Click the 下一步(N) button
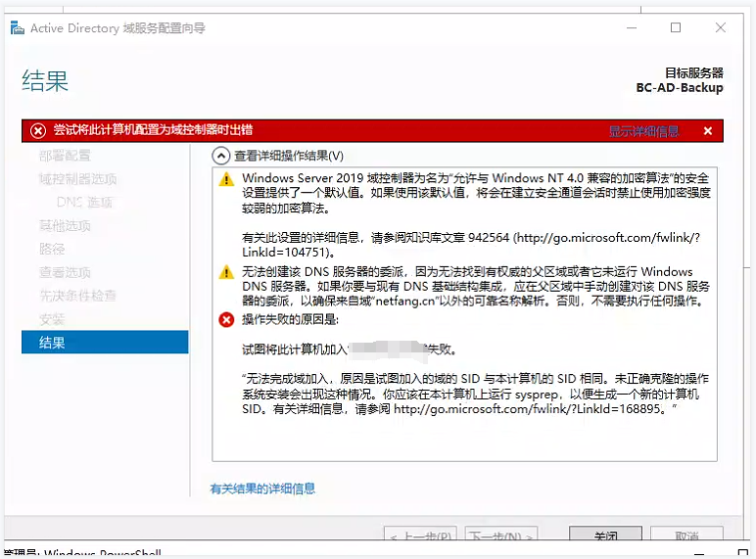The width and height of the screenshot is (756, 559). coord(500,536)
